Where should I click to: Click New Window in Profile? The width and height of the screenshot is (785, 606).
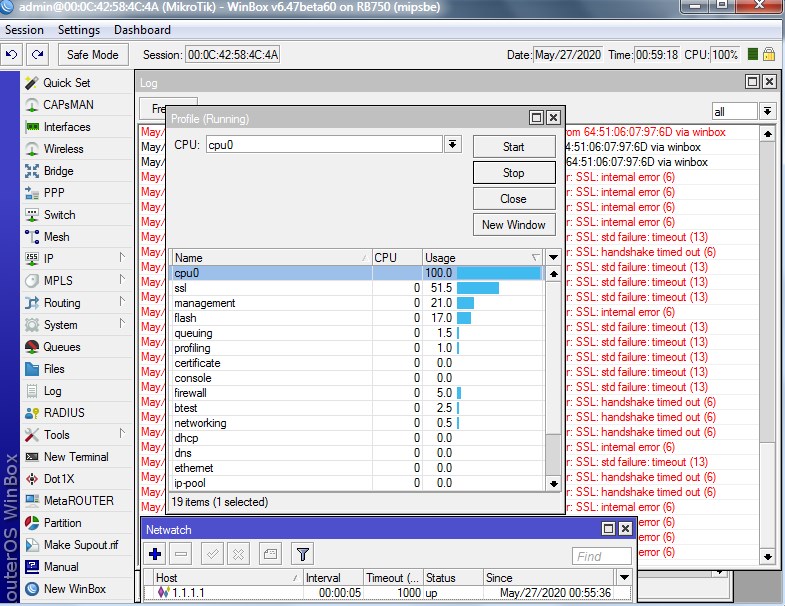click(514, 225)
